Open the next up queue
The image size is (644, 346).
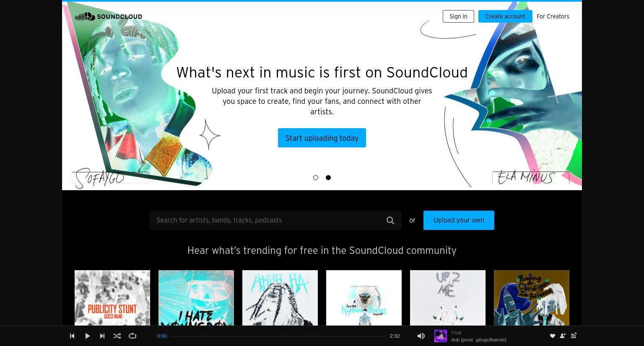(x=574, y=336)
